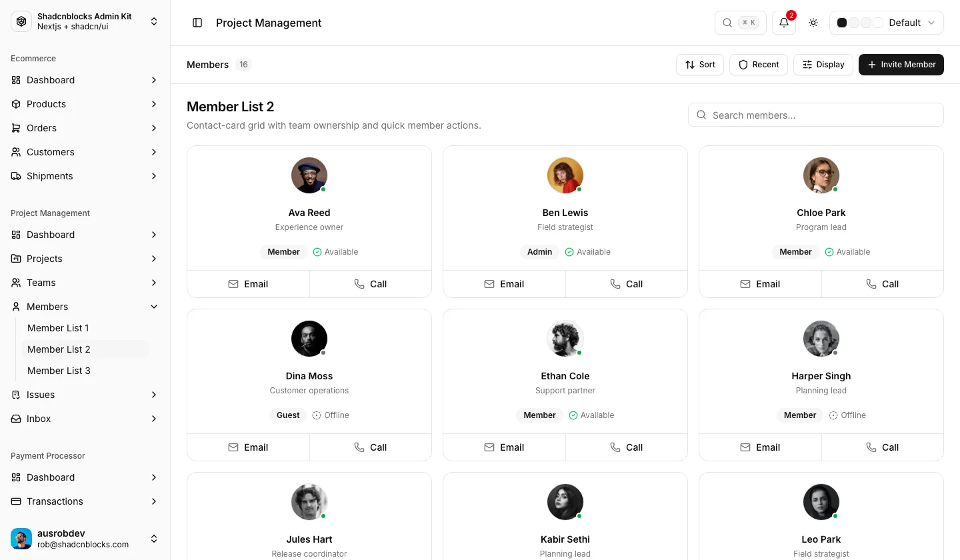Click the Search members input field
Image resolution: width=960 pixels, height=560 pixels.
click(816, 115)
